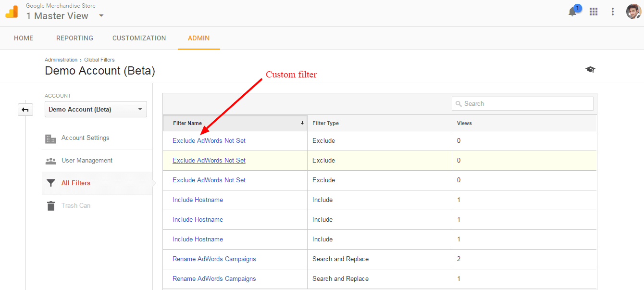Click the 1 Master View title

pyautogui.click(x=57, y=16)
